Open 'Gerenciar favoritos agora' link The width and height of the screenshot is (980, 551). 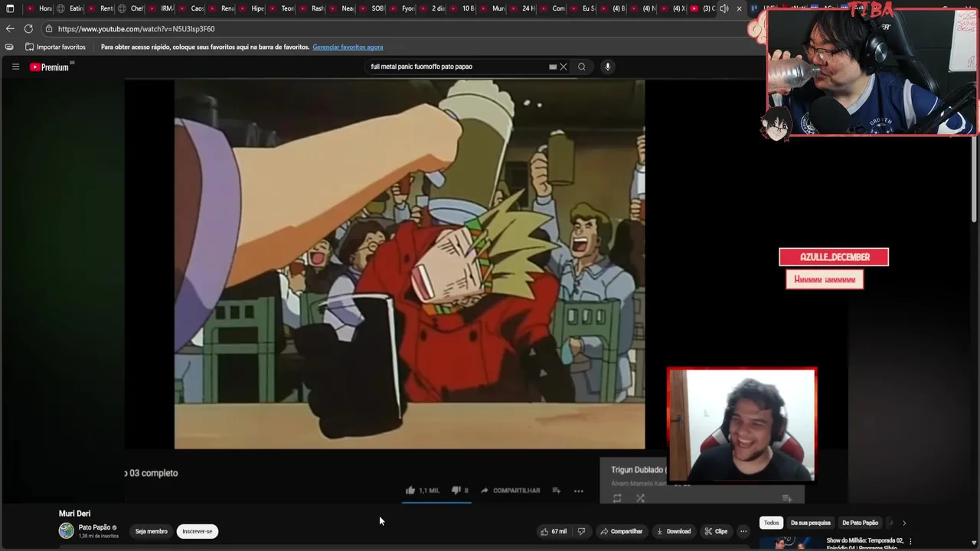coord(348,47)
